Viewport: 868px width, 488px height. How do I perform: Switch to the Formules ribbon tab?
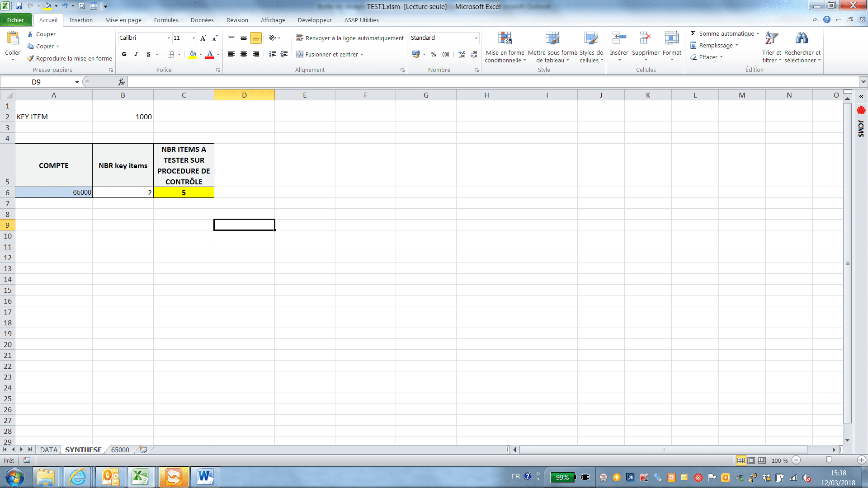coord(166,20)
